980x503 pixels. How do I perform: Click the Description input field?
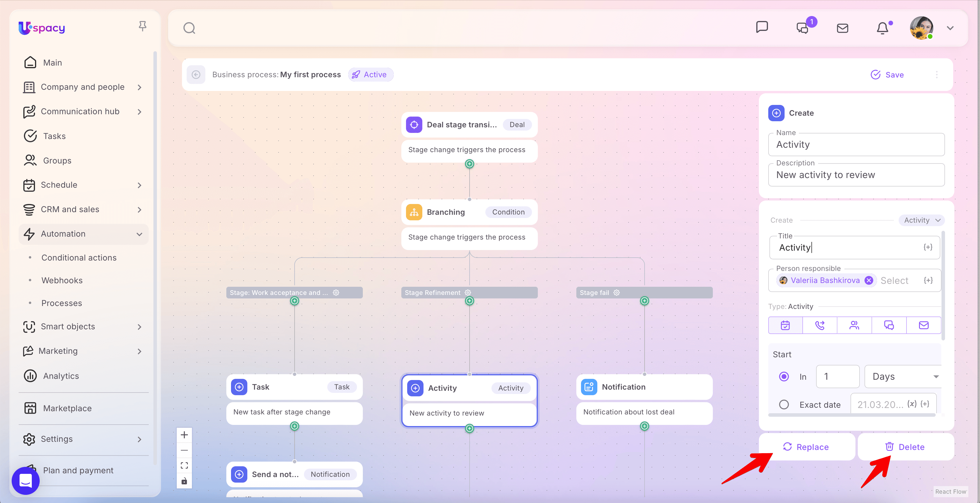tap(855, 175)
